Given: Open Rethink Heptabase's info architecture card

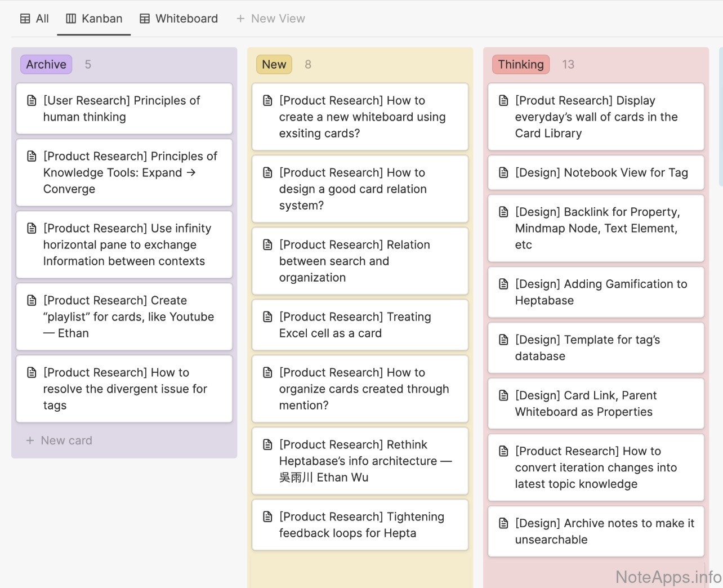Looking at the screenshot, I should click(x=365, y=461).
